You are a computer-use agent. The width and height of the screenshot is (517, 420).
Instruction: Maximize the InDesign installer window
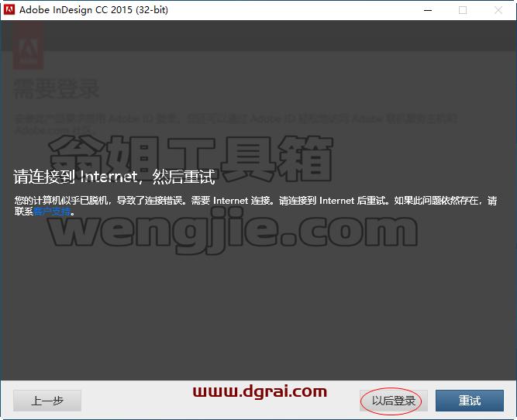463,10
